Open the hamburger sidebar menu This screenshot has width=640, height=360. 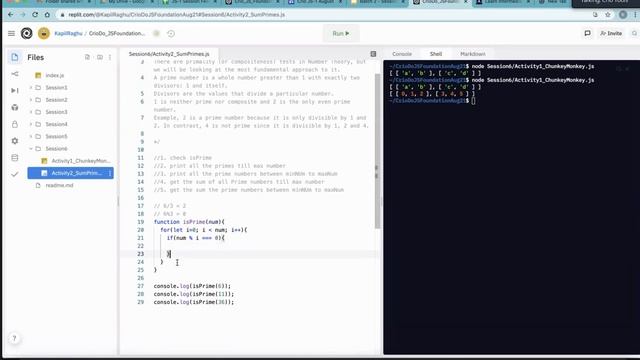(11, 33)
